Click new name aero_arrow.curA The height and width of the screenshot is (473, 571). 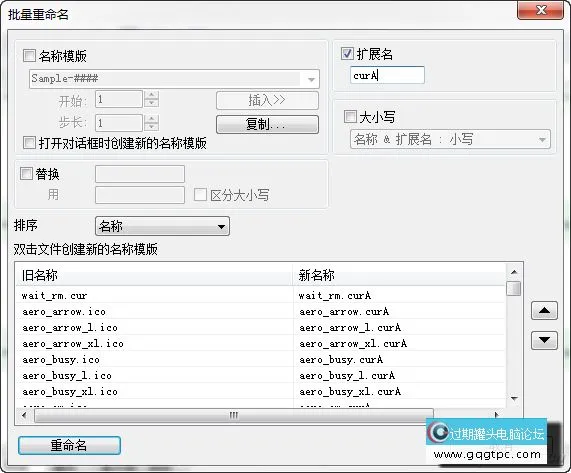pyautogui.click(x=344, y=311)
